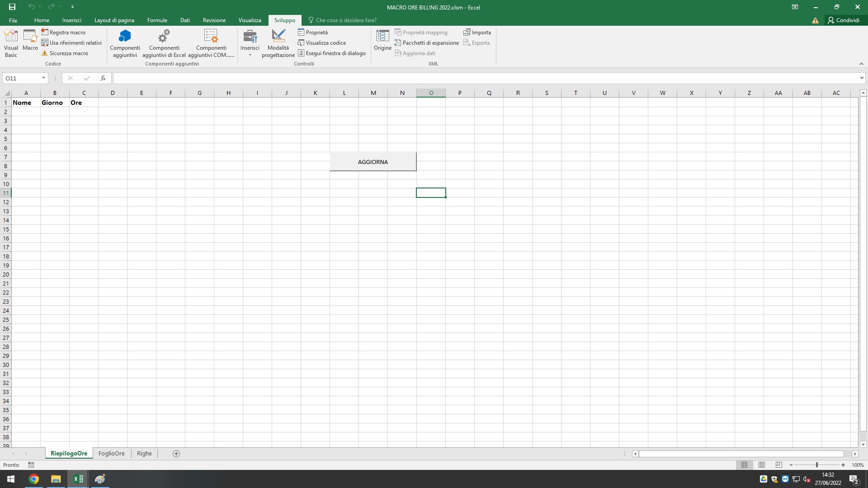Click in the formula bar

click(x=486, y=78)
